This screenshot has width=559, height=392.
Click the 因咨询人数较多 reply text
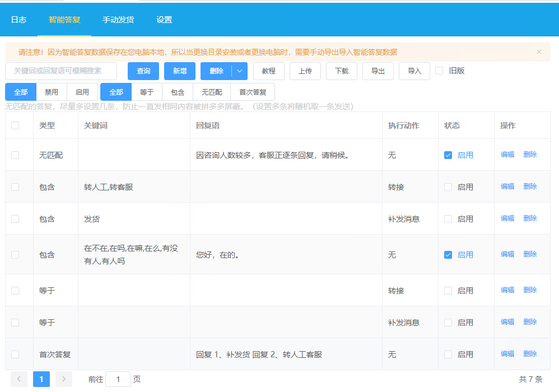pyautogui.click(x=272, y=155)
